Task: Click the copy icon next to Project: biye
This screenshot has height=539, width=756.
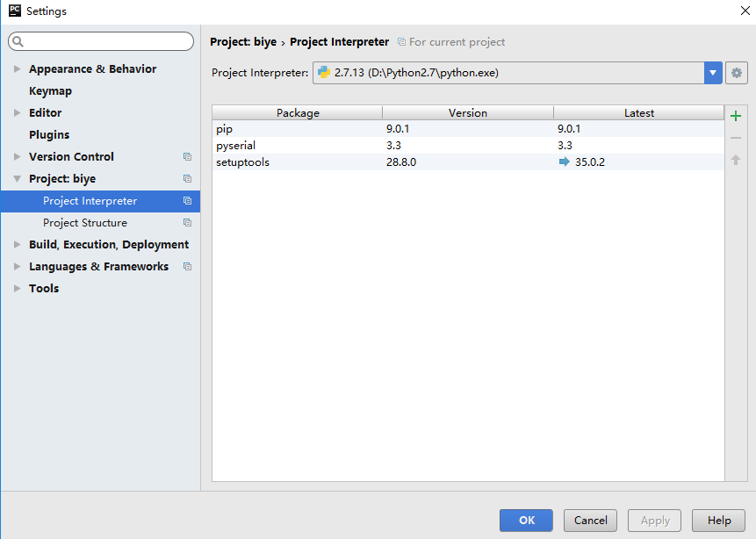Action: (x=188, y=179)
